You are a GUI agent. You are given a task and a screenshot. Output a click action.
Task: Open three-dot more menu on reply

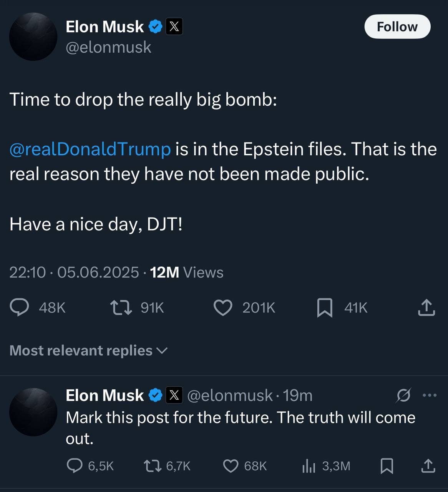click(430, 395)
